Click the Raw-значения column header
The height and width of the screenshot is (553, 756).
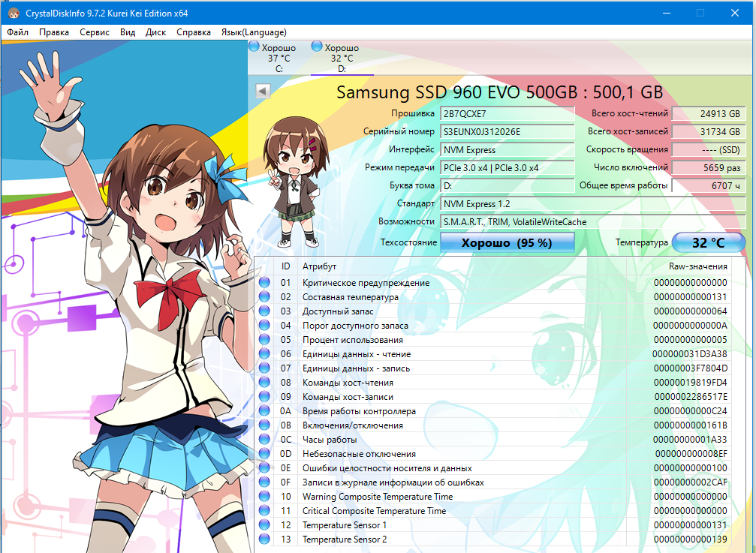697,266
